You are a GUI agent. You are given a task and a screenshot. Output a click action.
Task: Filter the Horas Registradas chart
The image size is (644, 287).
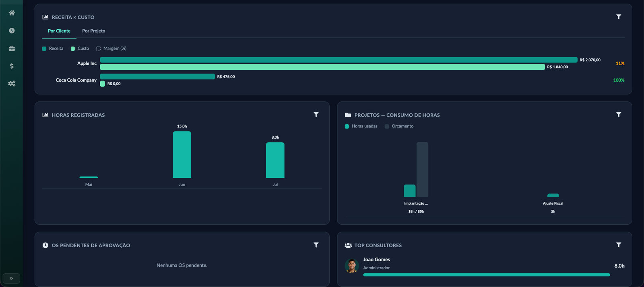click(x=316, y=115)
